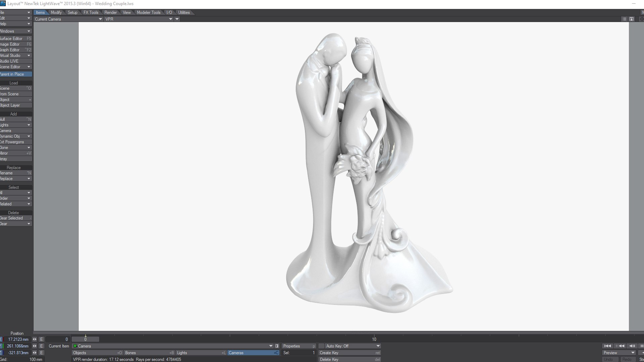Click item picker icon beside Current Item
This screenshot has width=644, height=362.
[x=277, y=346]
